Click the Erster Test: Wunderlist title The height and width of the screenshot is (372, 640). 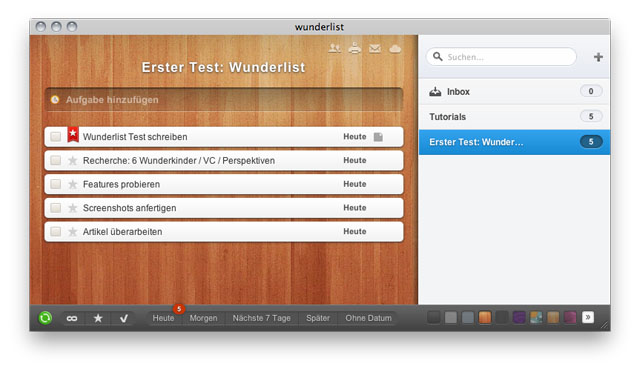pyautogui.click(x=223, y=67)
